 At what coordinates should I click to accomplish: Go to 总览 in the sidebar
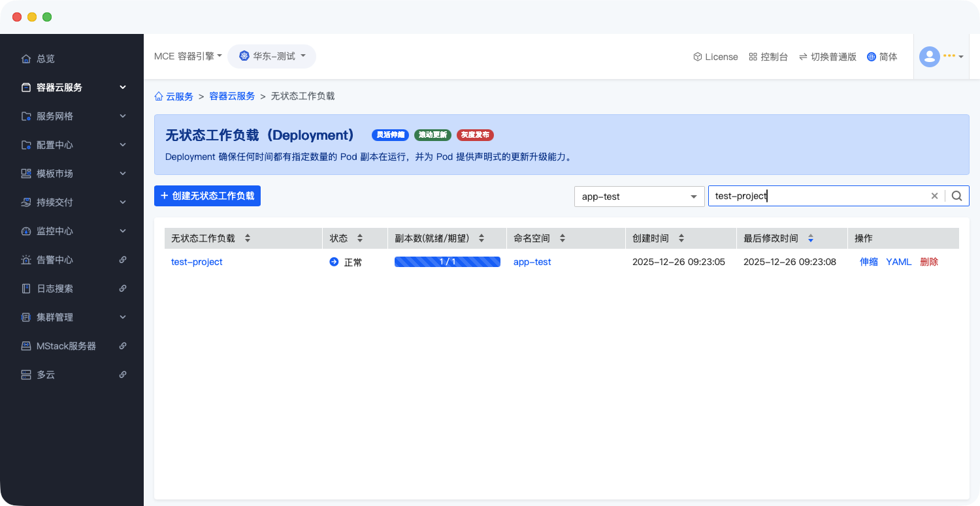click(x=46, y=59)
